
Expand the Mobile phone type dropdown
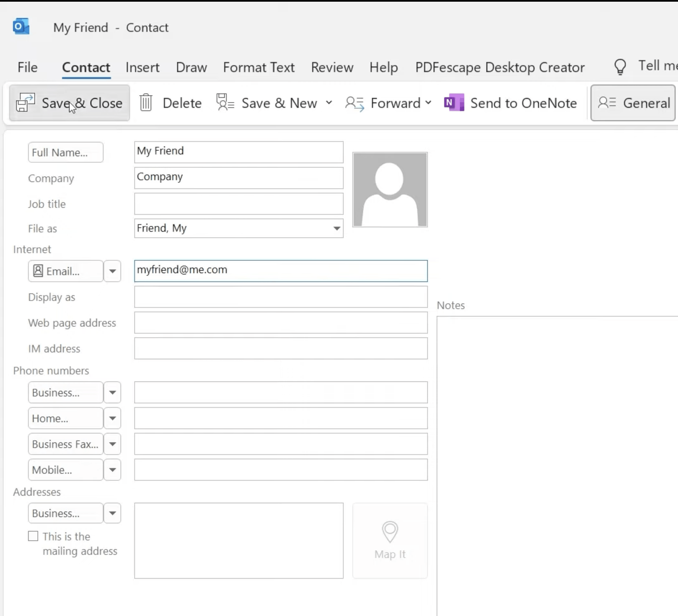112,470
